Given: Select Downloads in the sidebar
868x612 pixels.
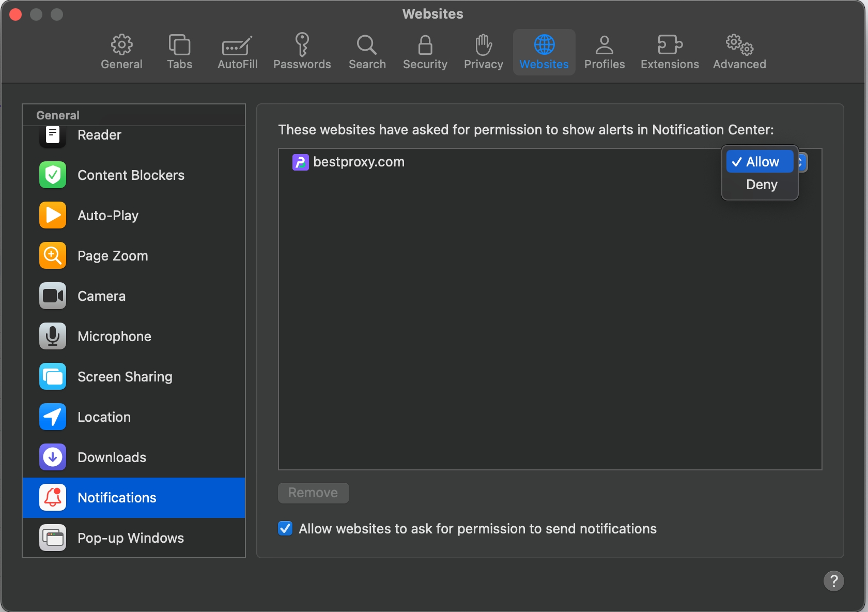Looking at the screenshot, I should click(x=134, y=457).
